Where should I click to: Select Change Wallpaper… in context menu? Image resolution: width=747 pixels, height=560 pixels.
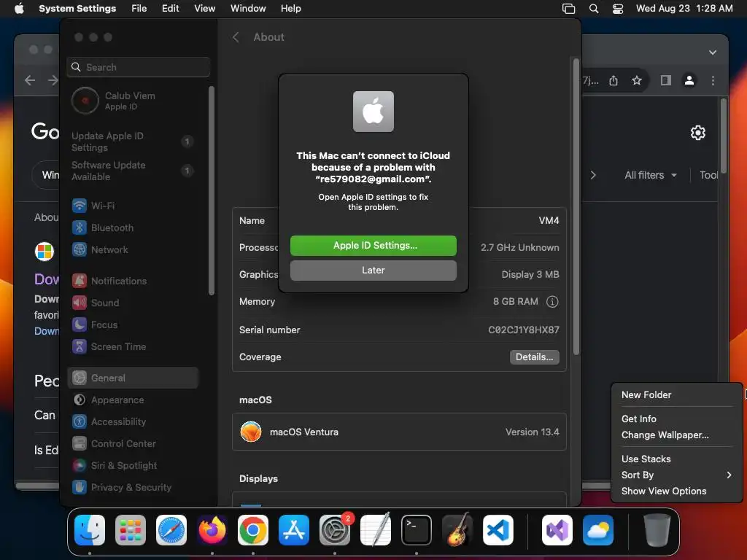click(676, 435)
